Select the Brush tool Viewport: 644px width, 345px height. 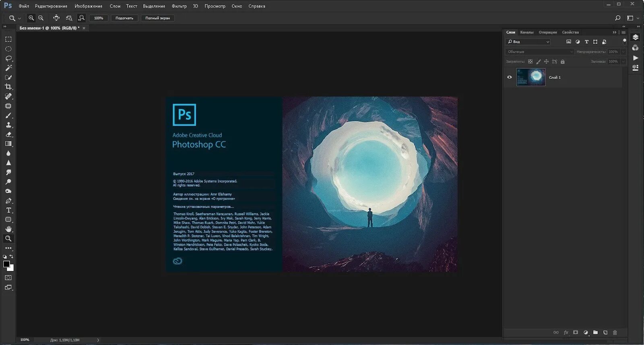click(x=8, y=115)
